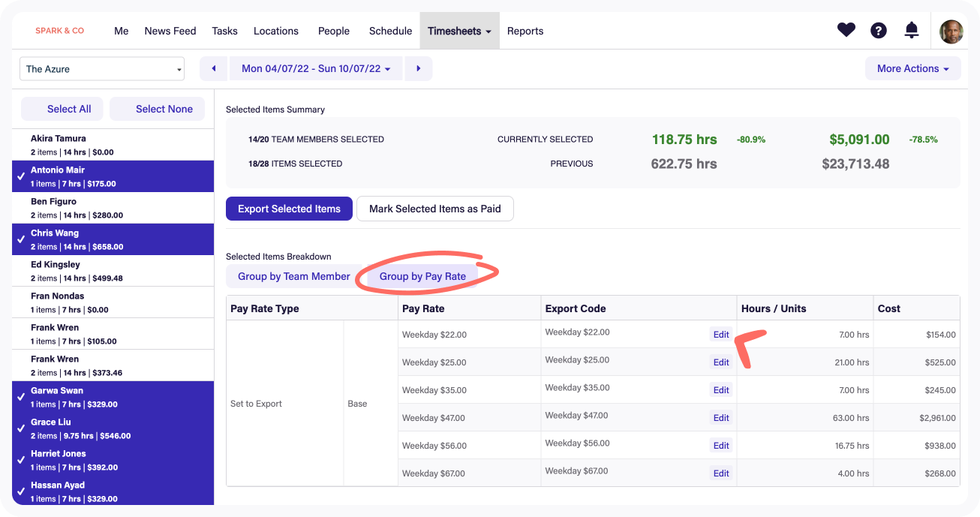Deselect Chris Wang in the team list

point(113,239)
